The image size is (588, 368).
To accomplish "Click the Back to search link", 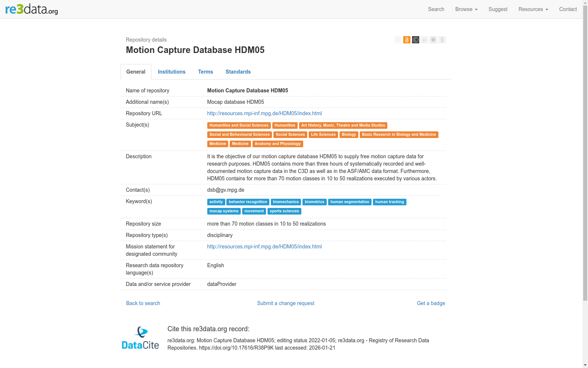I will (x=143, y=303).
